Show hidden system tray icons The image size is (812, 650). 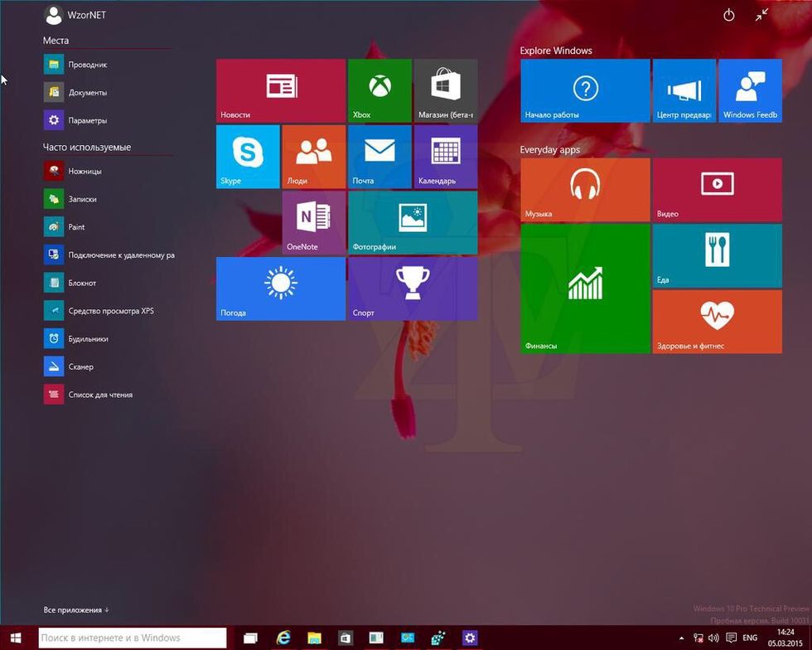[681, 638]
